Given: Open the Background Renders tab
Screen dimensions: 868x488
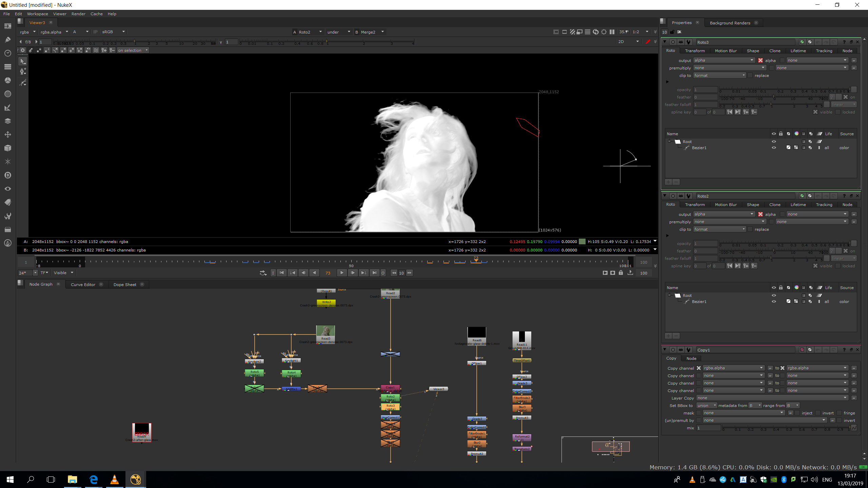Looking at the screenshot, I should [x=730, y=23].
